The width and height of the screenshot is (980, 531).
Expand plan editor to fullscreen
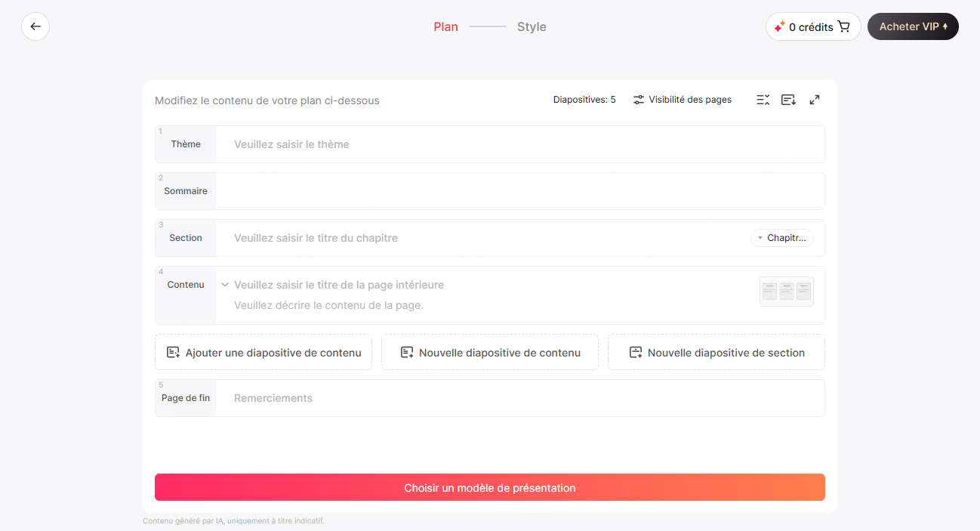coord(815,100)
